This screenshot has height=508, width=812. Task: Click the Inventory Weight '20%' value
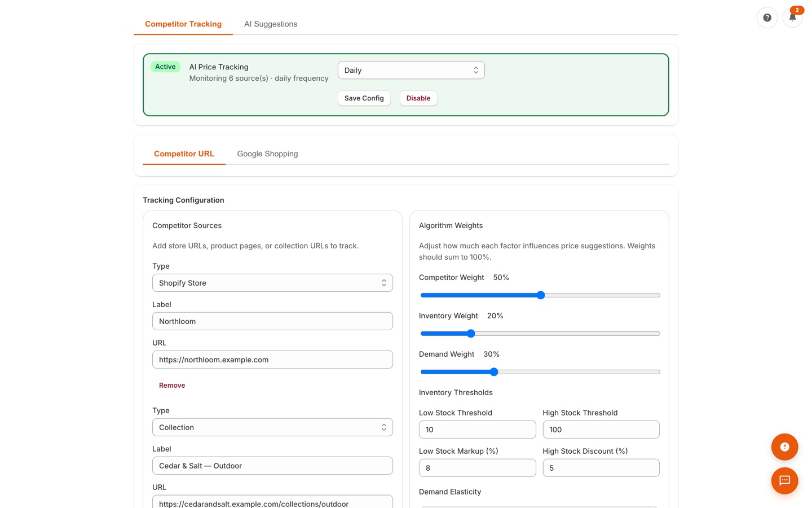(x=495, y=316)
